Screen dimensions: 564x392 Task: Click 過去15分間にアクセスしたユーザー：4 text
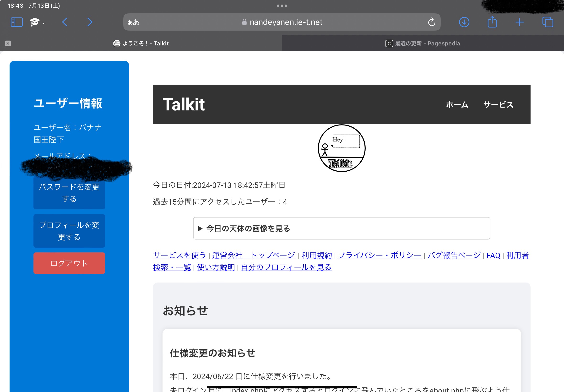point(220,202)
